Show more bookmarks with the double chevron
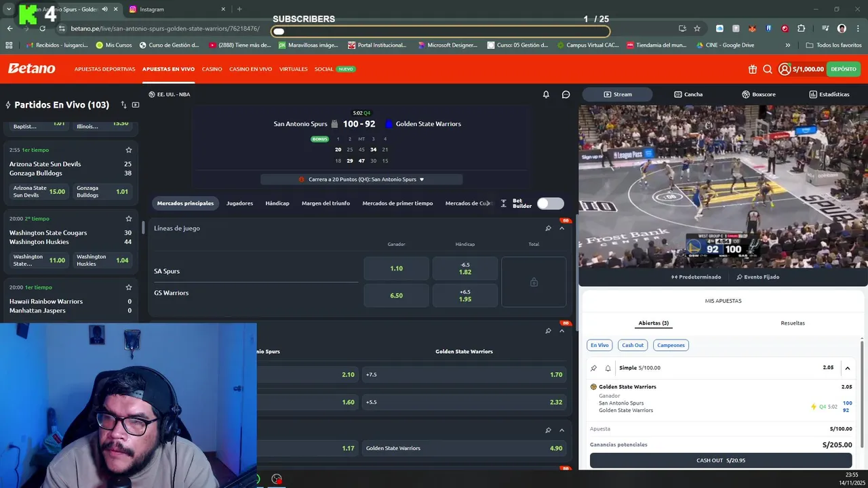This screenshot has height=488, width=868. [x=787, y=45]
